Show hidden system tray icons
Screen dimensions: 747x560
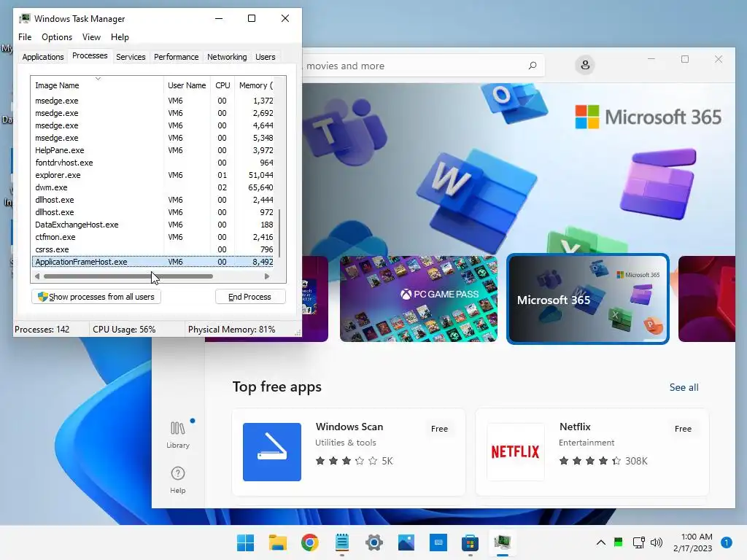click(x=601, y=542)
